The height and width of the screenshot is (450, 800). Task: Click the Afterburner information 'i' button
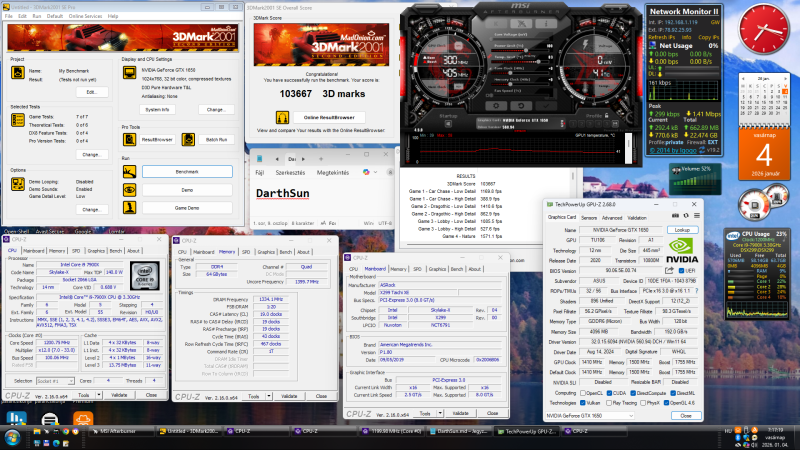(x=545, y=23)
